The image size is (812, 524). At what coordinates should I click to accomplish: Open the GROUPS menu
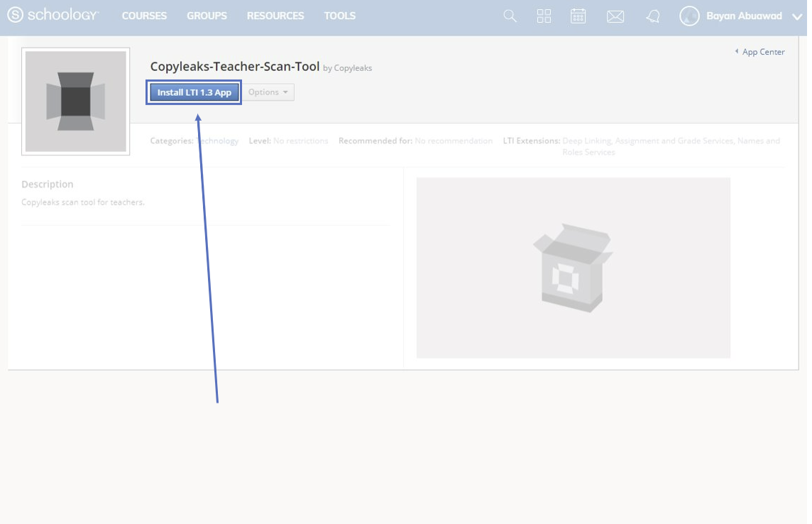click(x=207, y=16)
